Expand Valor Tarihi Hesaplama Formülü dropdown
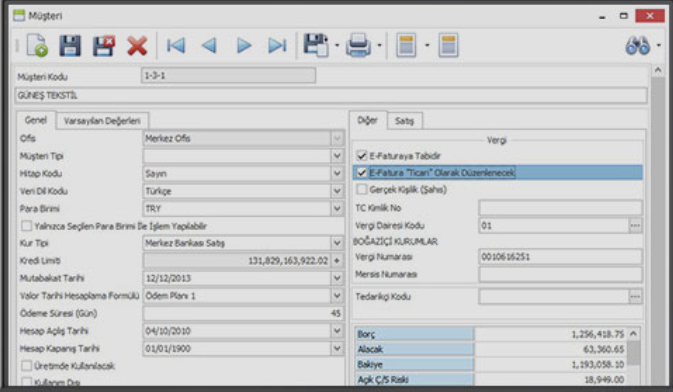The width and height of the screenshot is (673, 392). pyautogui.click(x=337, y=296)
